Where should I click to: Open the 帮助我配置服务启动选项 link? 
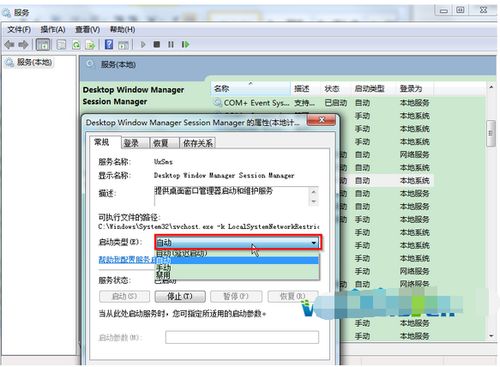pos(127,260)
